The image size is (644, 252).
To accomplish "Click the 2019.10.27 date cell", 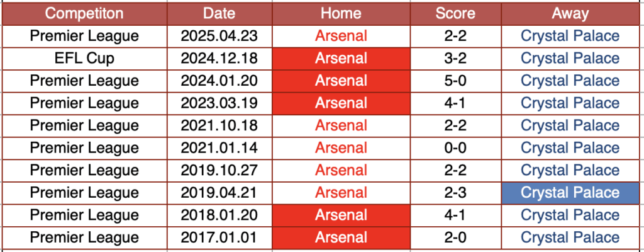I will tap(219, 170).
